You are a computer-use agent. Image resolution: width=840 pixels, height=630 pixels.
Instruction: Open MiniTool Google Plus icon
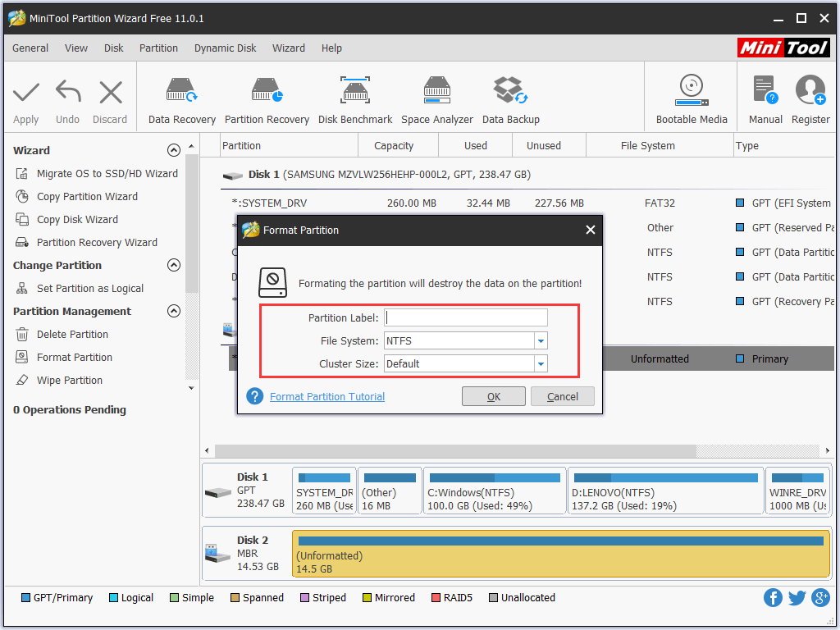click(x=820, y=597)
